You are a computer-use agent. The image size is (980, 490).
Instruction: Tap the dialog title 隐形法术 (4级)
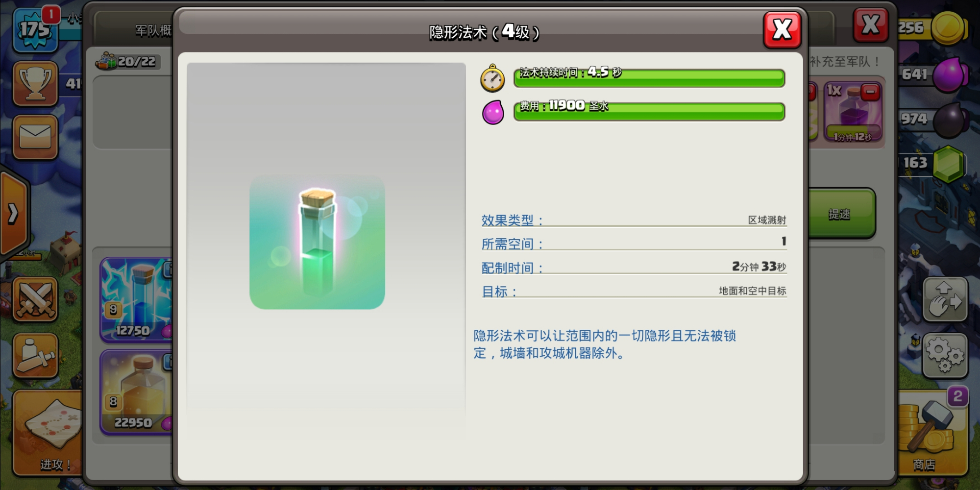pos(484,32)
